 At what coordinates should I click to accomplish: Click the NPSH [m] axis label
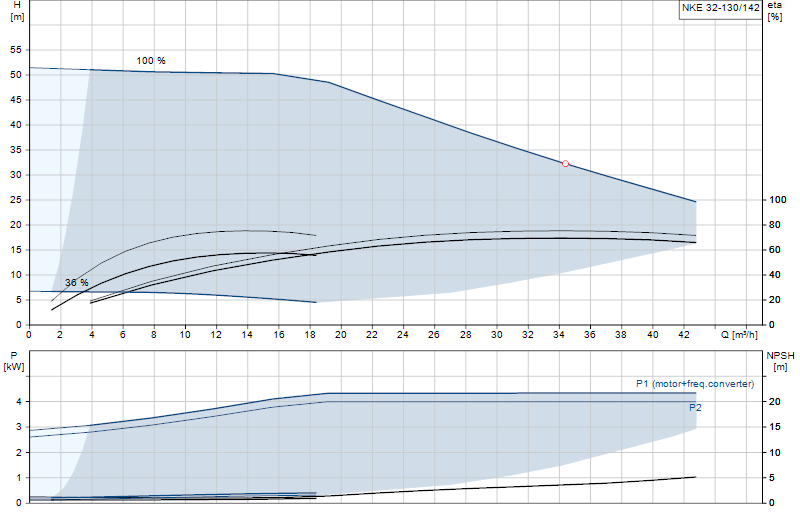[x=780, y=361]
